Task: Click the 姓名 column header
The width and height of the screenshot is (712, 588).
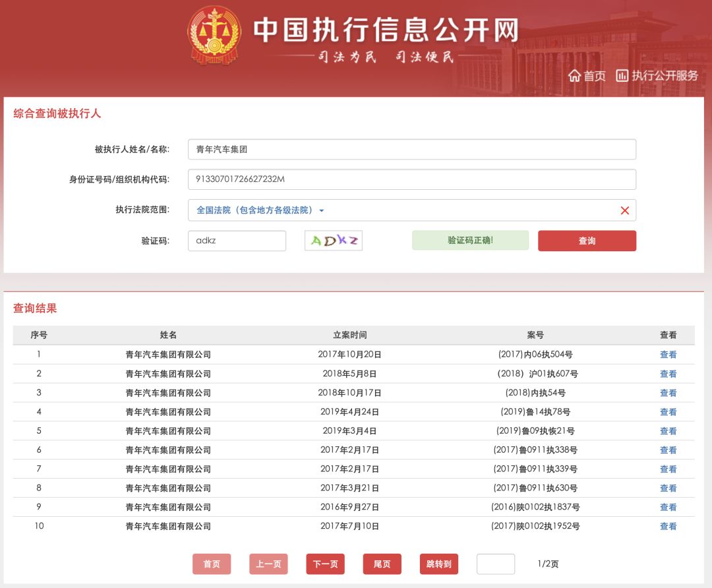Action: [168, 335]
